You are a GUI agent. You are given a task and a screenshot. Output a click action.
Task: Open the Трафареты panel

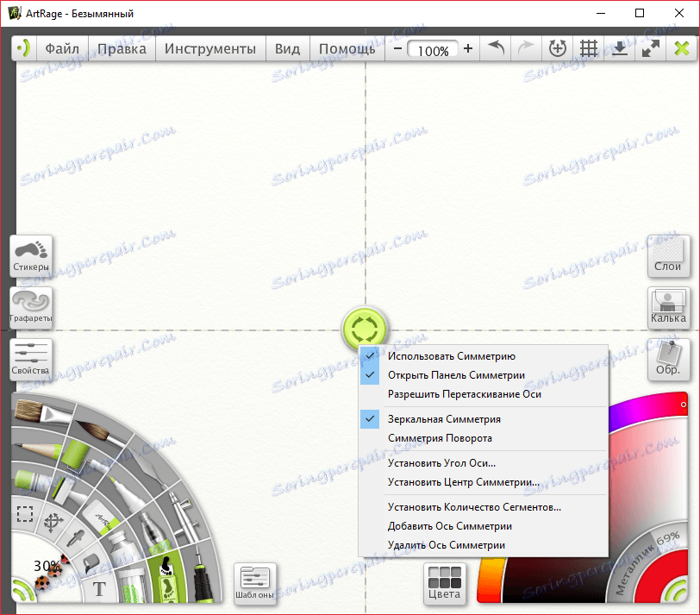pos(31,308)
